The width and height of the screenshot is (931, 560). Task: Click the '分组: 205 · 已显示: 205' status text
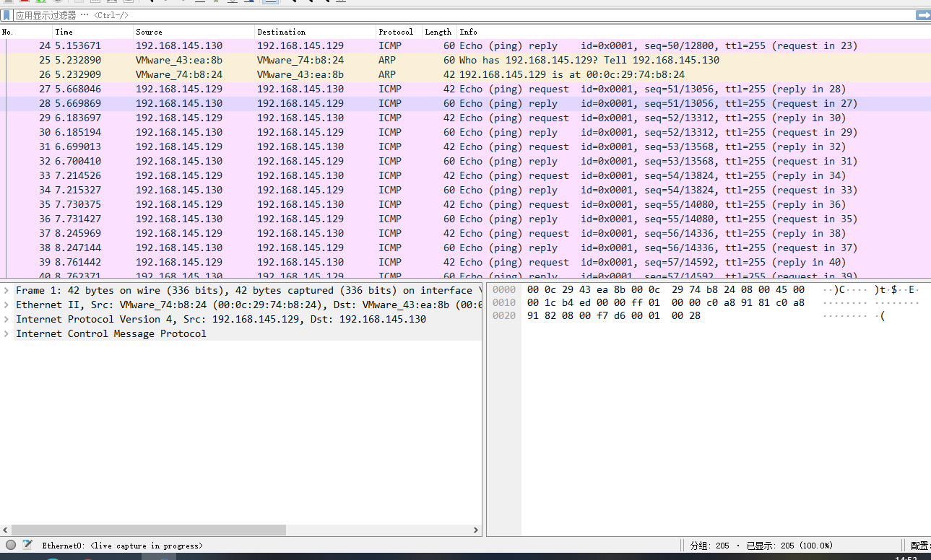click(x=761, y=546)
